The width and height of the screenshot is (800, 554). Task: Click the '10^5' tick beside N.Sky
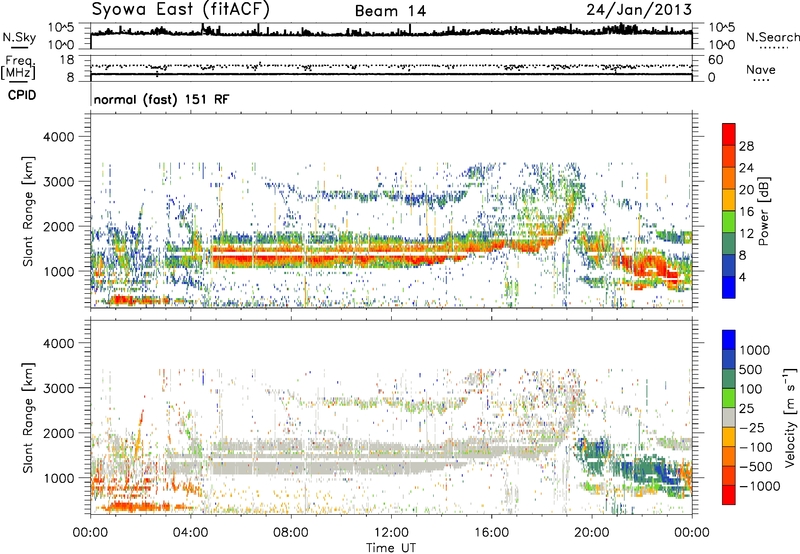[x=61, y=28]
